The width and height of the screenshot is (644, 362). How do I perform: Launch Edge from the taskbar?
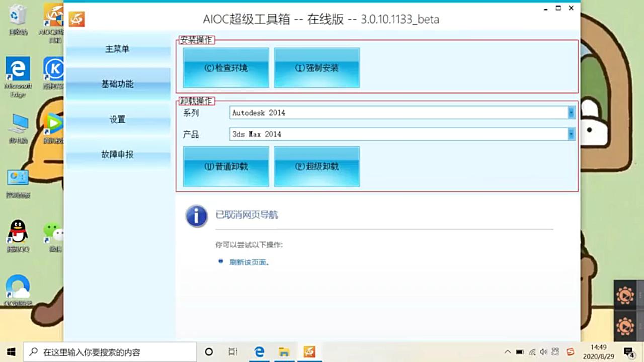pyautogui.click(x=259, y=352)
